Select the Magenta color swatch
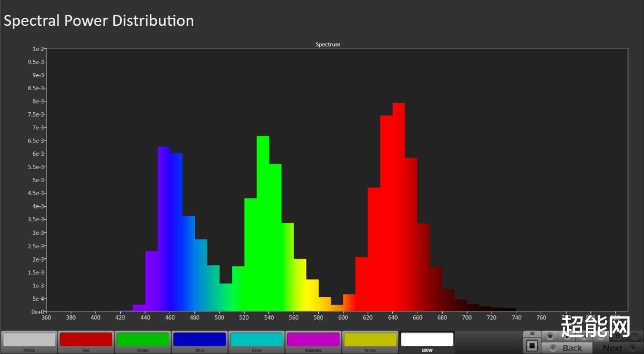 (x=313, y=342)
